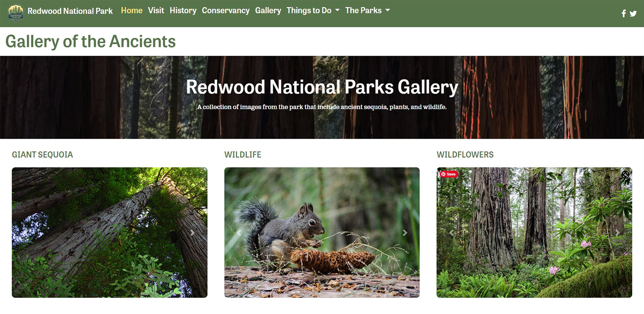Expand the Things to Do dropdown
Viewport: 644px width, 314px height.
pos(313,11)
